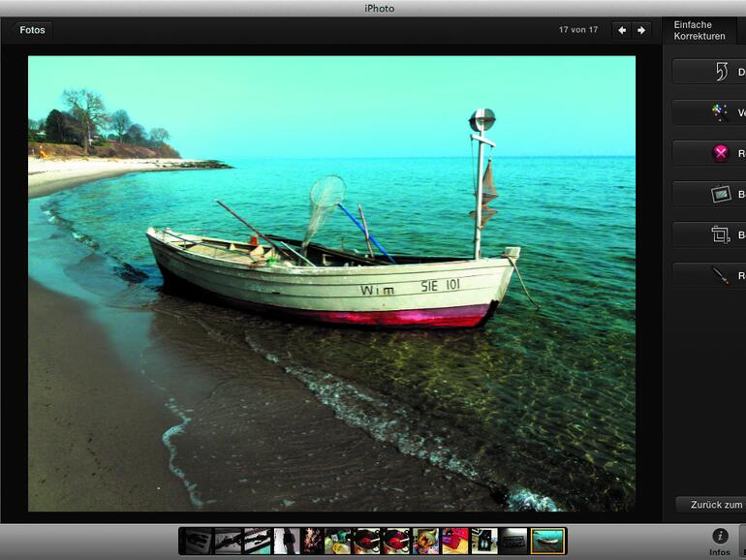Switch to the Einfache Korrekturen tab
This screenshot has height=560, width=746.
(x=699, y=30)
